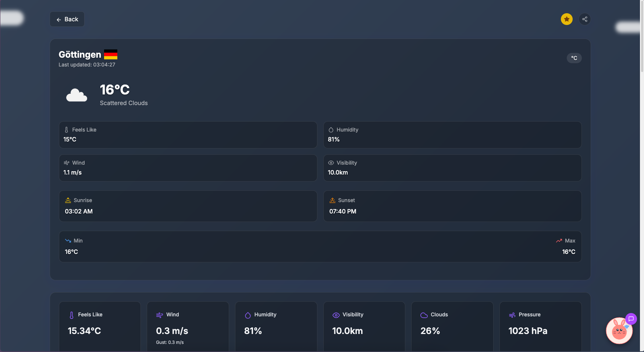644x352 pixels.
Task: Click the Max temperature trend icon
Action: tap(559, 241)
